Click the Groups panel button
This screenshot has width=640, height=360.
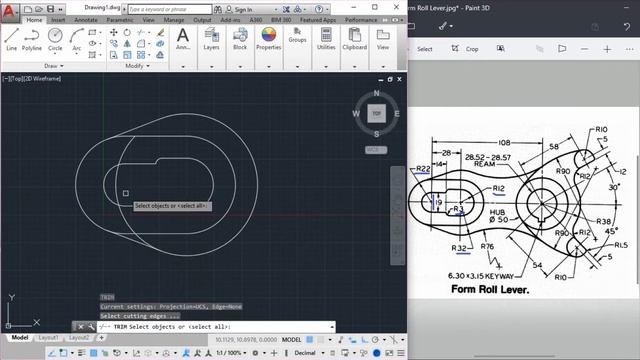297,36
